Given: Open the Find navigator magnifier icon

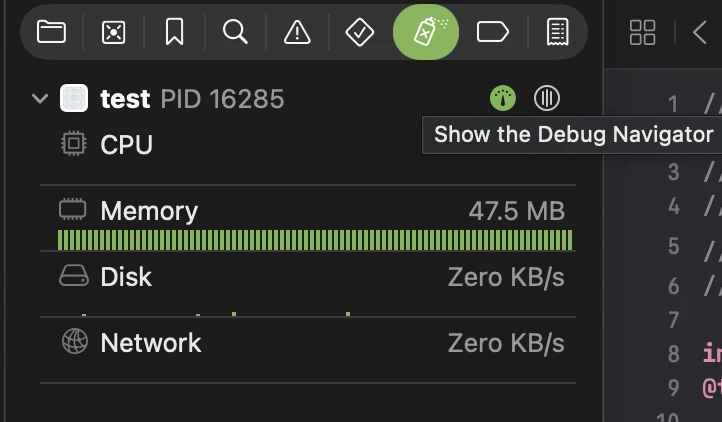Looking at the screenshot, I should (x=235, y=32).
